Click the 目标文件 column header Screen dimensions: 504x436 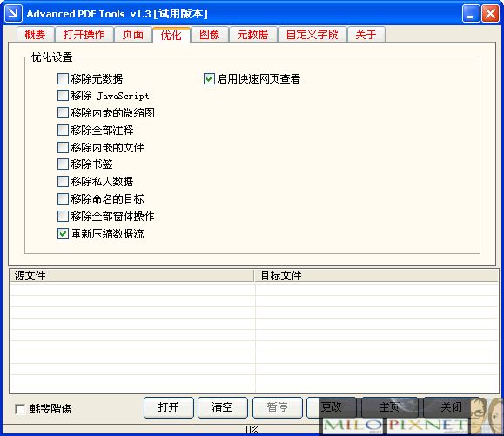[x=376, y=276]
